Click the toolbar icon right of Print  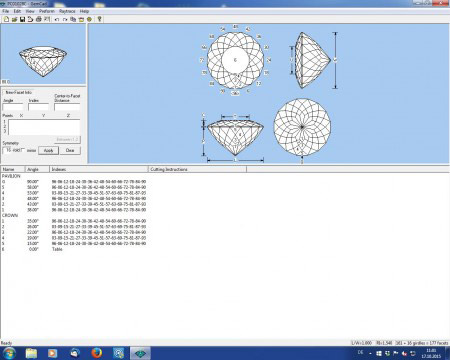click(x=47, y=19)
